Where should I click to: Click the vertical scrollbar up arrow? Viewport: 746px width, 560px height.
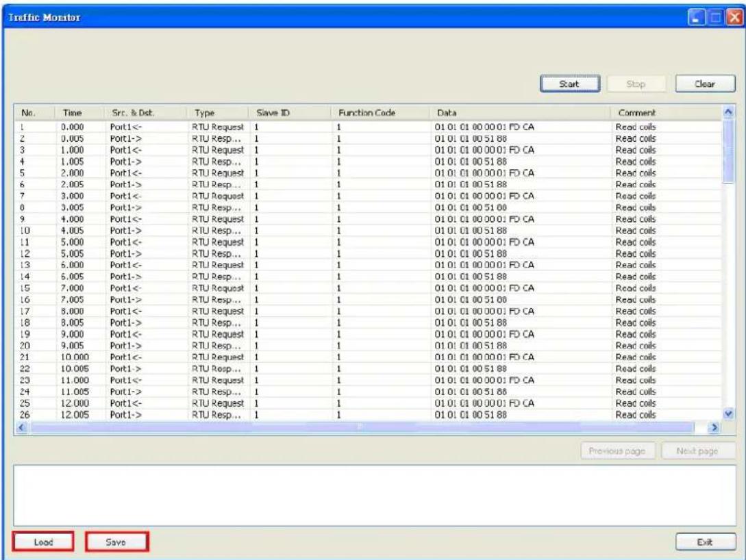[728, 112]
